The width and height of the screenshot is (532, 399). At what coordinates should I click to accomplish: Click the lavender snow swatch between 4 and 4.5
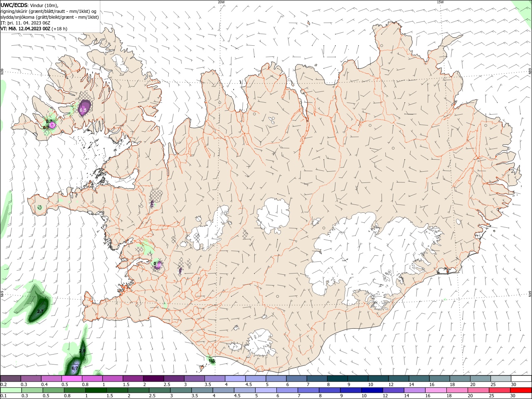(x=235, y=379)
